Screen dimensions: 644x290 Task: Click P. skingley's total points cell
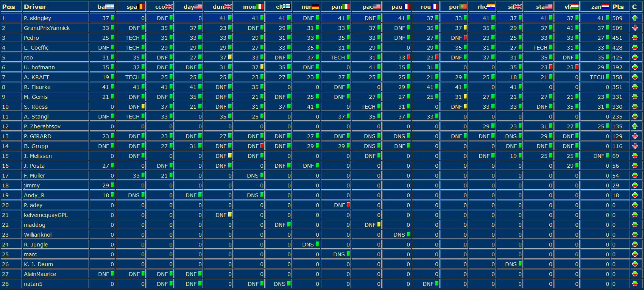(x=617, y=18)
